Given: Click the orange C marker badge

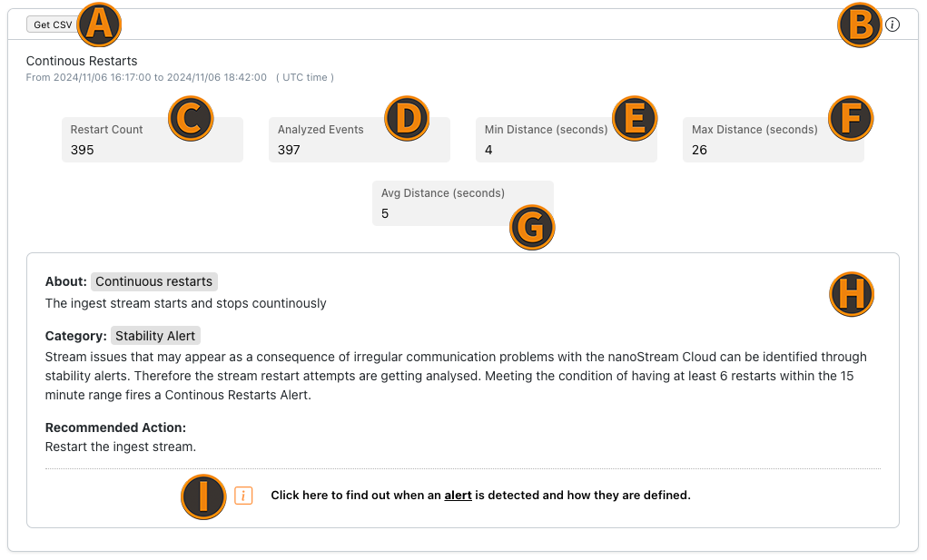Looking at the screenshot, I should coord(191,118).
